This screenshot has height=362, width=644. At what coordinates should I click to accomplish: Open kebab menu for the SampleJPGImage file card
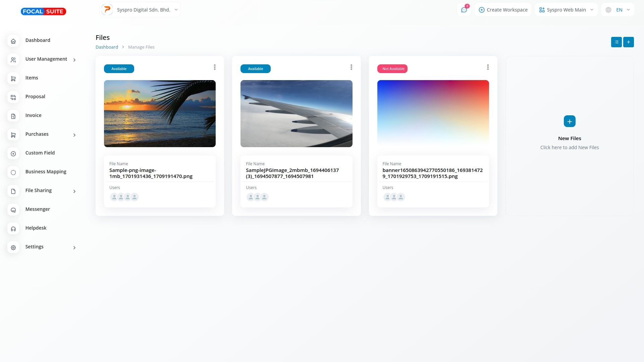(351, 67)
